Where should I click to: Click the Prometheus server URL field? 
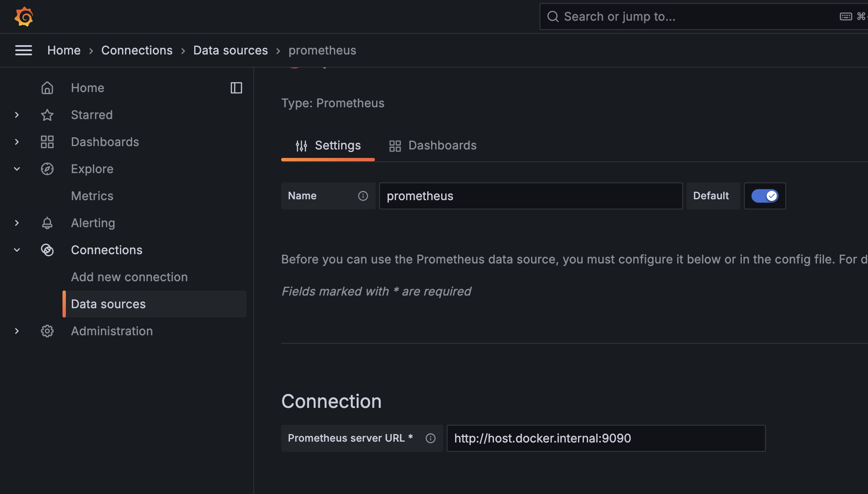pyautogui.click(x=606, y=438)
